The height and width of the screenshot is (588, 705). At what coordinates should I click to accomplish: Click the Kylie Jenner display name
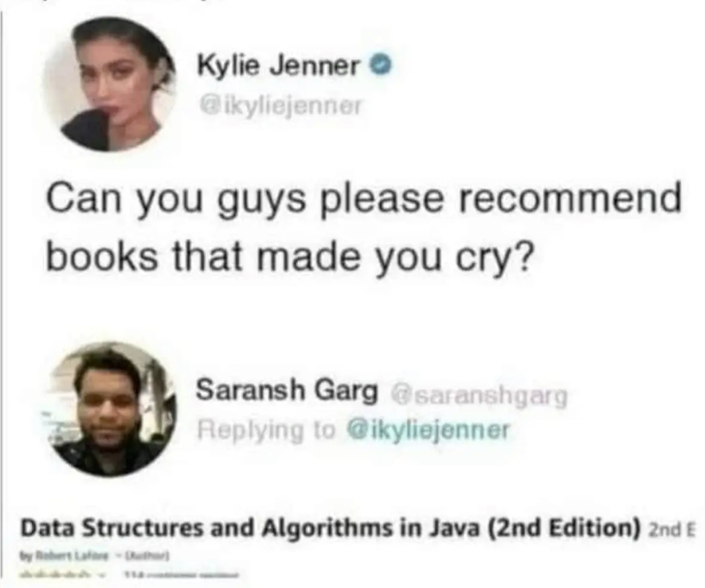click(278, 66)
